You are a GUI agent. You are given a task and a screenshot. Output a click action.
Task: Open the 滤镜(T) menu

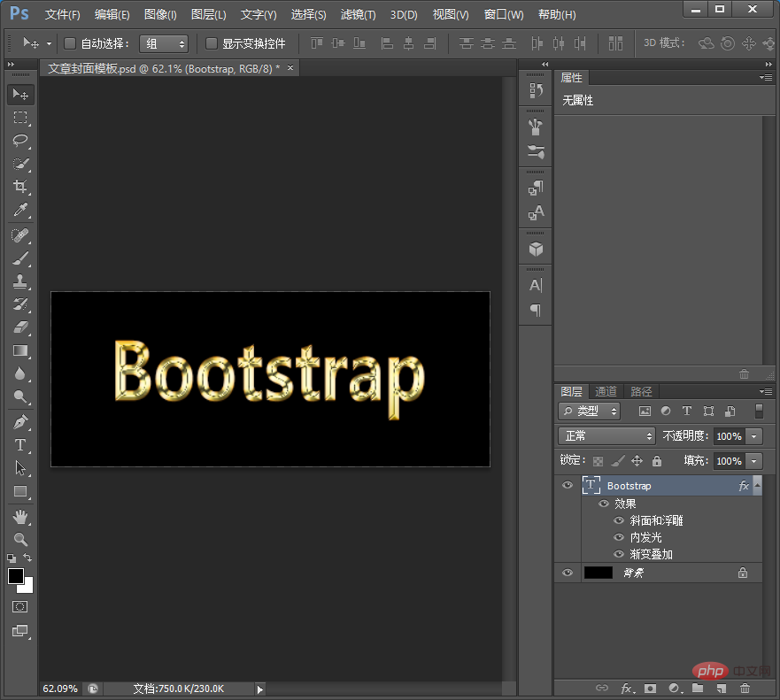click(358, 15)
